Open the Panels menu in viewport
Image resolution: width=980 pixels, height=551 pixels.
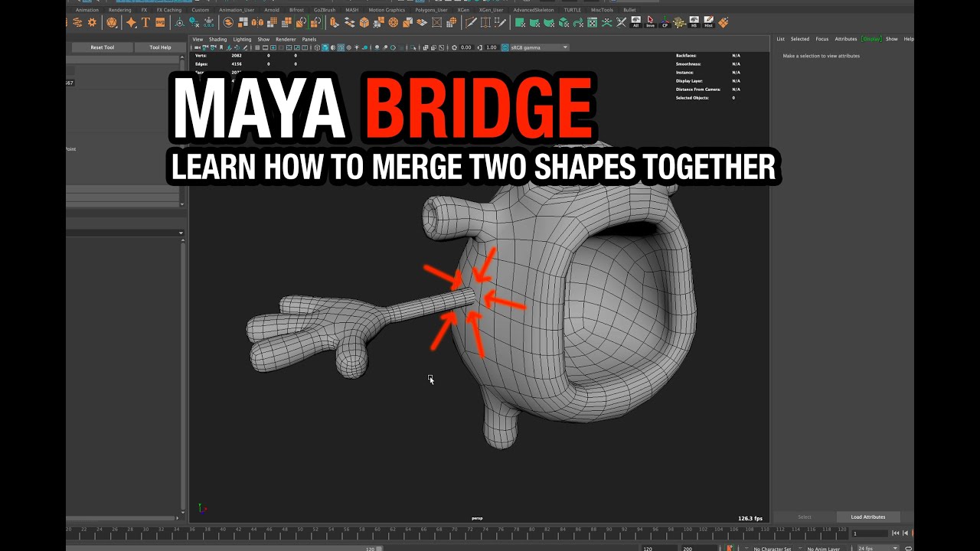(x=309, y=39)
